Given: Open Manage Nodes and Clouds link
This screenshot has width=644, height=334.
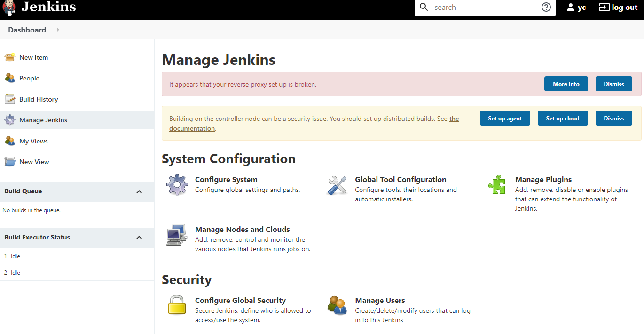Looking at the screenshot, I should [x=243, y=229].
